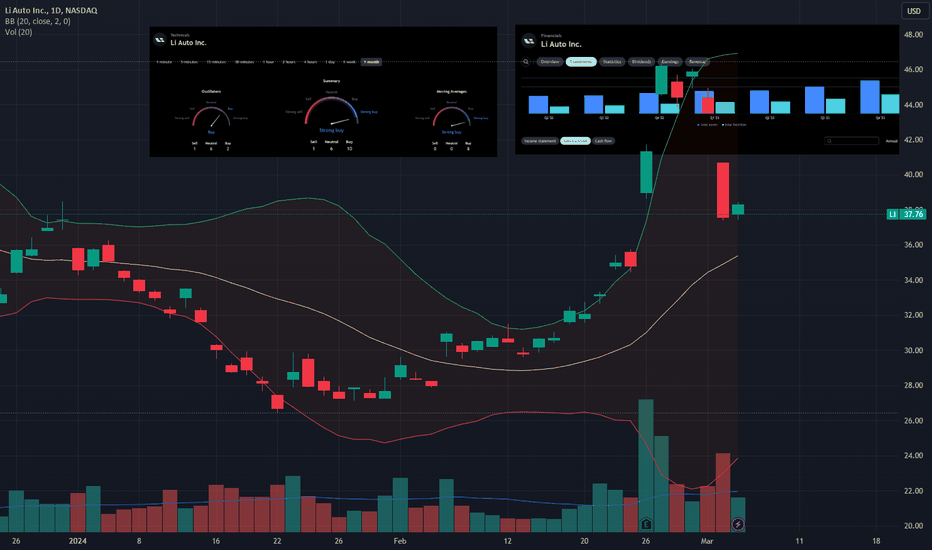
Task: Click the search magnifier icon in Financials panel
Action: 526,62
